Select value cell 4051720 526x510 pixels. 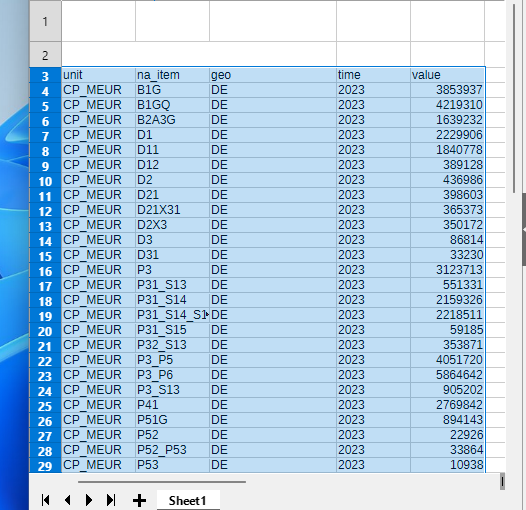pos(448,360)
